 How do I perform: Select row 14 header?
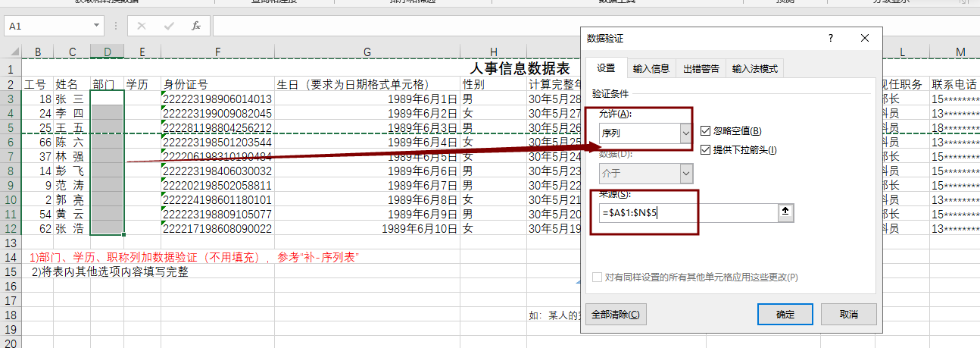[x=11, y=257]
